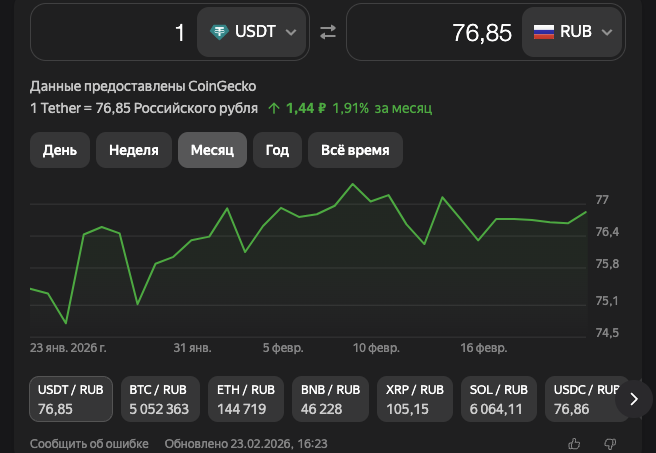Switch chart to Неделя period
The height and width of the screenshot is (453, 656).
click(133, 150)
